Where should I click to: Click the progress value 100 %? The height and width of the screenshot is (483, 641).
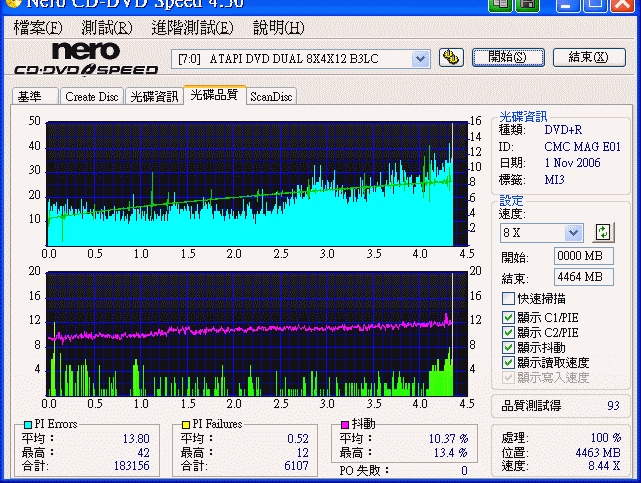606,438
